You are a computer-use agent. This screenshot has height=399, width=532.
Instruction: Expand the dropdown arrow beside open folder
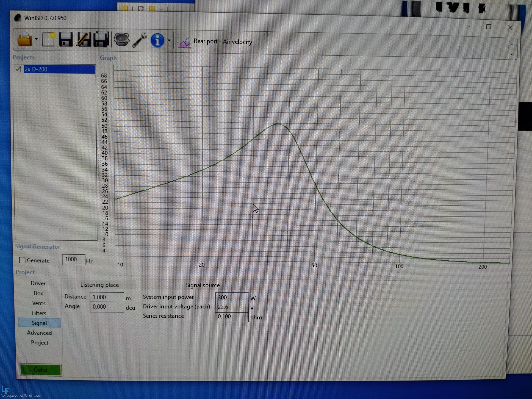pos(36,39)
